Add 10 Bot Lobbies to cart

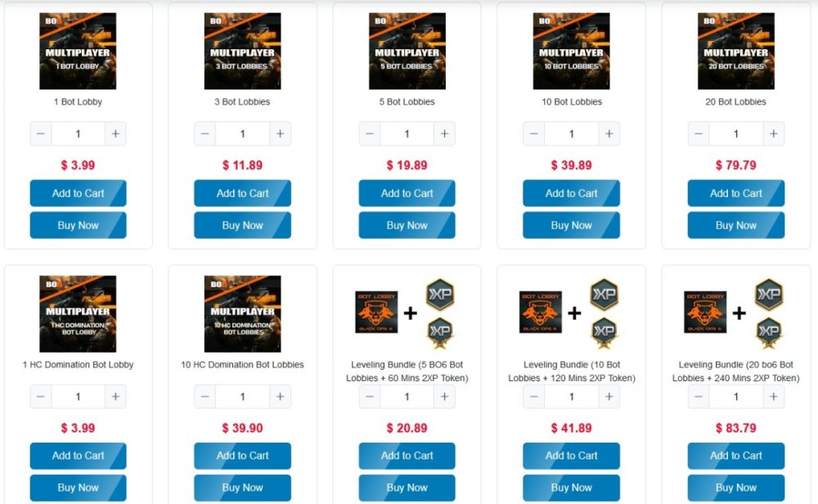(x=571, y=193)
